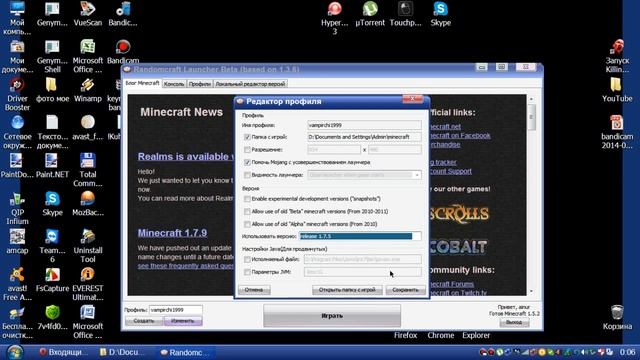
Task: Open Skype icon at top of desktop
Action: [x=440, y=13]
